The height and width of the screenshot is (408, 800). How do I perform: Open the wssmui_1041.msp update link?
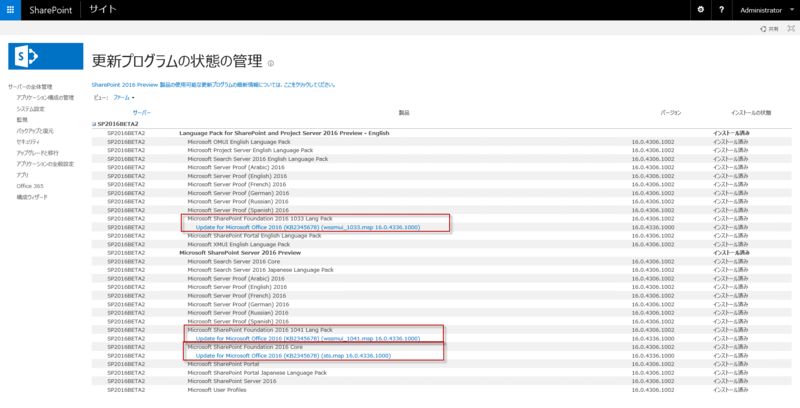308,339
